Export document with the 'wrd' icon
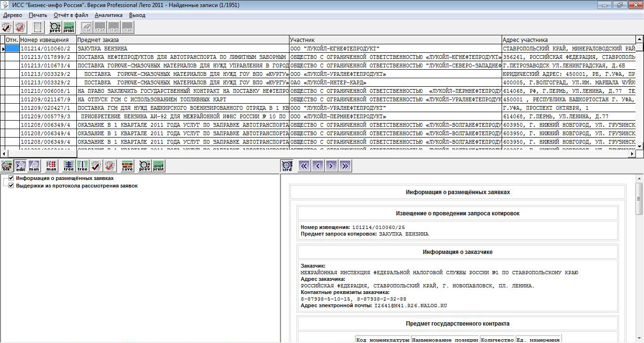 [x=287, y=166]
